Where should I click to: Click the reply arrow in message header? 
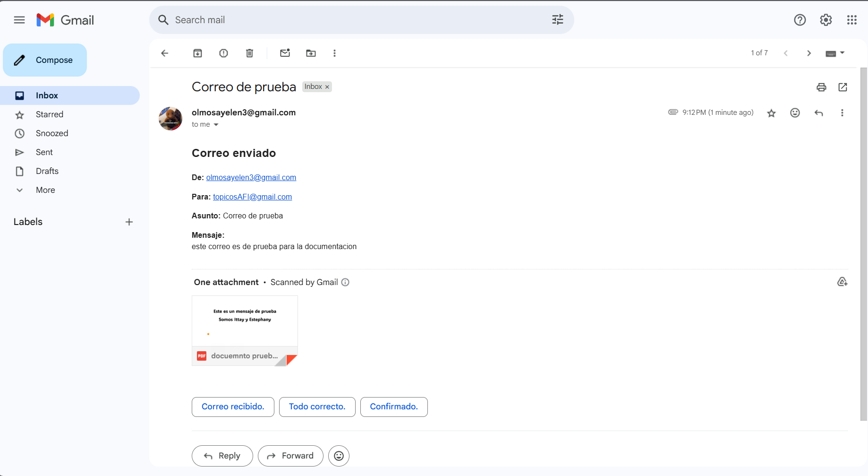click(x=819, y=113)
